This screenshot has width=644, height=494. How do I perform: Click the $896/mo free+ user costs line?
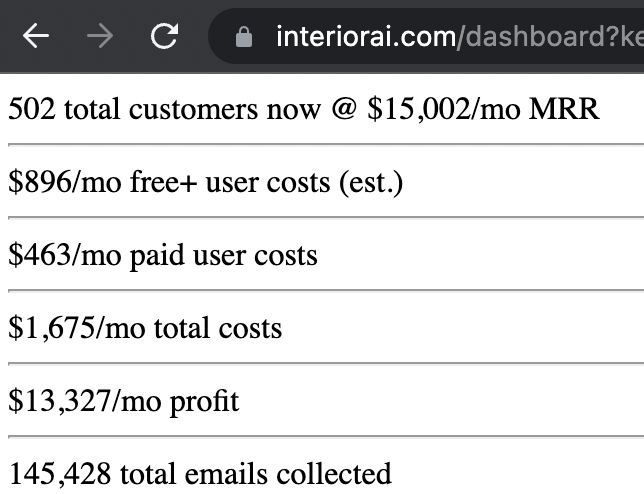tap(205, 182)
